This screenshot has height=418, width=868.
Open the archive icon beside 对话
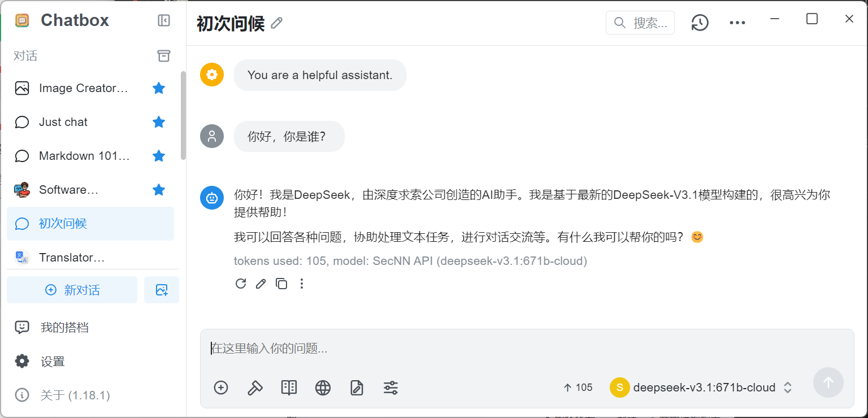[163, 56]
